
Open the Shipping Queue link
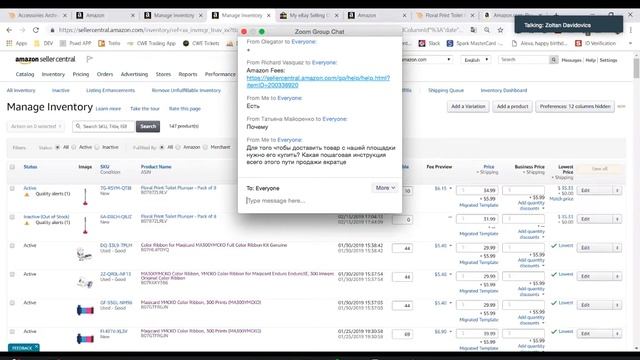(446, 90)
